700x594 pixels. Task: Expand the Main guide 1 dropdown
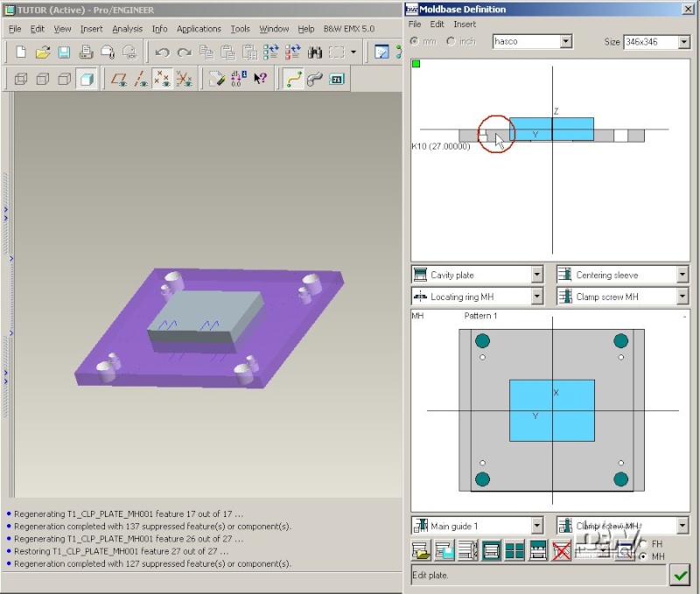537,526
